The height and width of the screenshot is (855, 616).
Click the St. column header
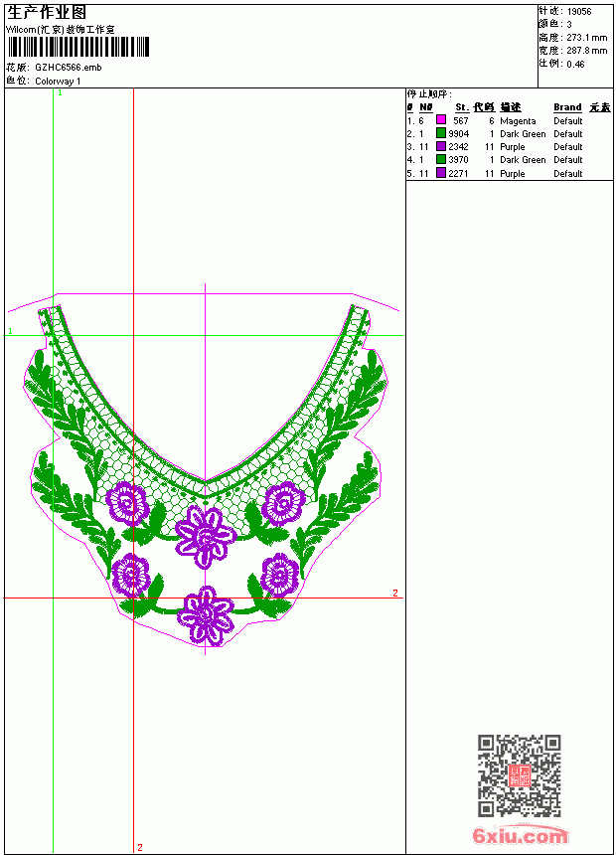click(462, 107)
